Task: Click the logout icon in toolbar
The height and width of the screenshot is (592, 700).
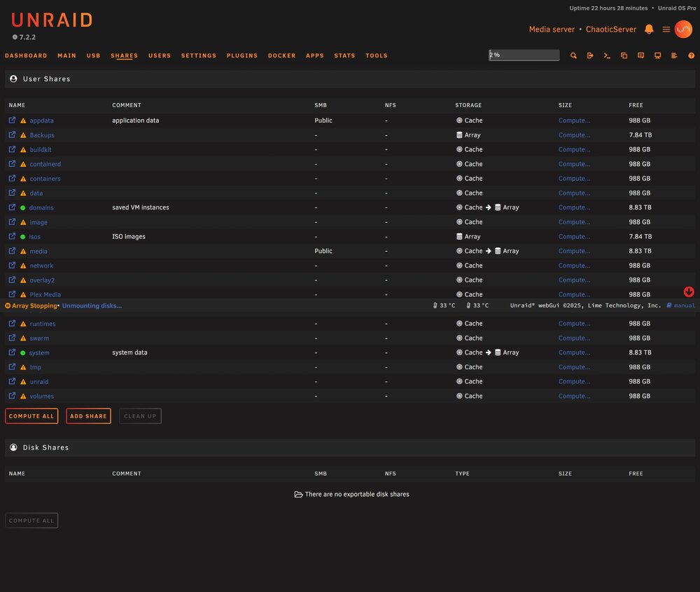Action: [590, 55]
